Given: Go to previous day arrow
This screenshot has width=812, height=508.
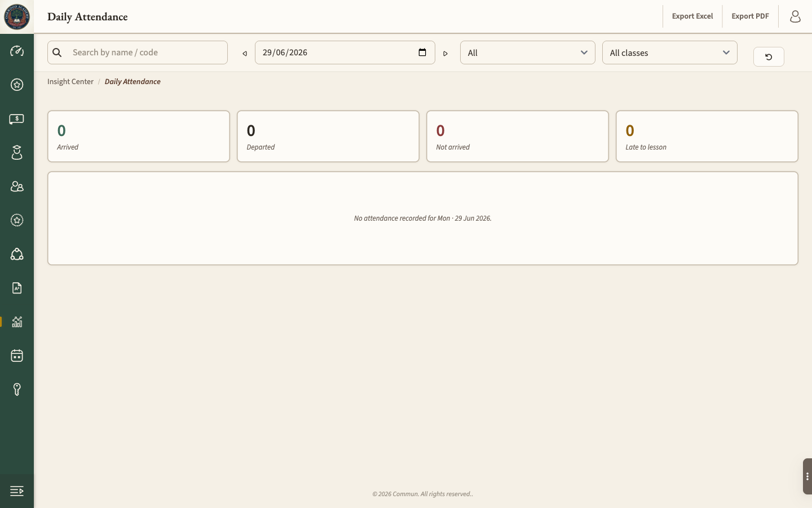Looking at the screenshot, I should (245, 54).
